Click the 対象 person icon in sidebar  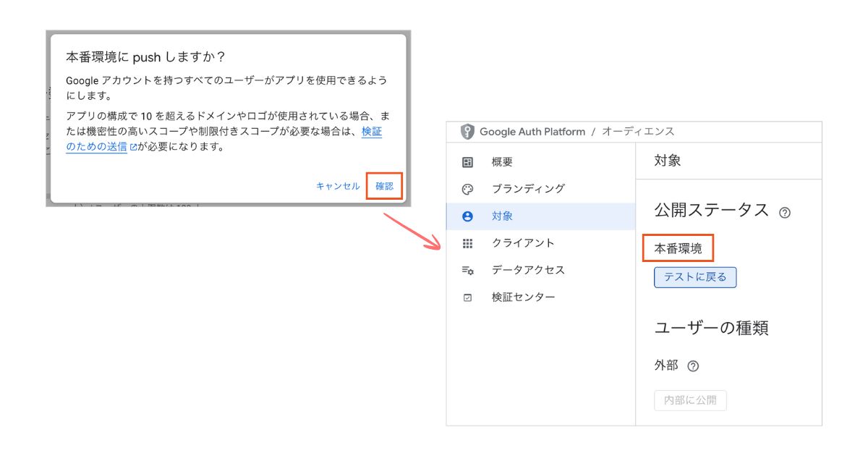pyautogui.click(x=467, y=216)
